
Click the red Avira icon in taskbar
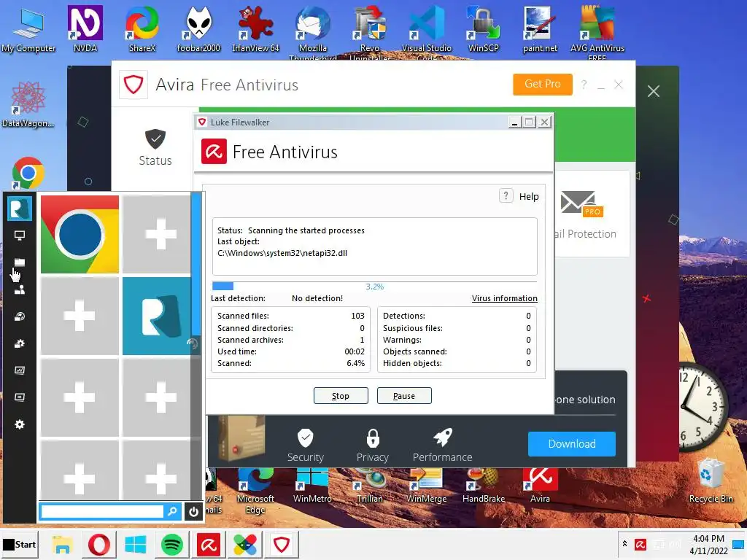(209, 544)
